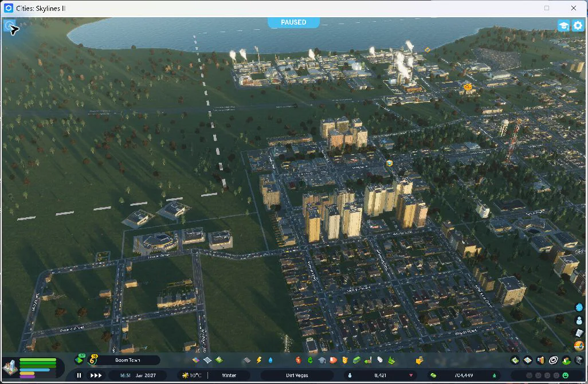Open the radio globe icon
Viewport: 588px width, 384px height.
pyautogui.click(x=579, y=345)
